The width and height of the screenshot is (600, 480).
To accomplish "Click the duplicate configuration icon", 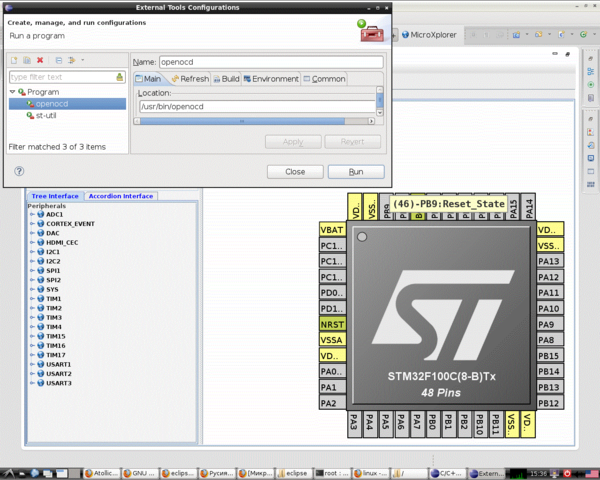I will [x=27, y=60].
